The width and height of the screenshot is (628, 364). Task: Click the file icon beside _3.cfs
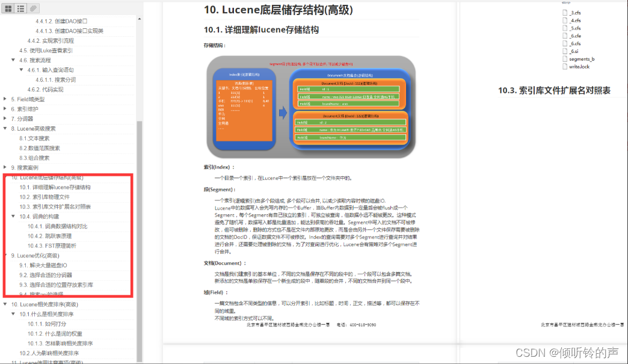[565, 13]
